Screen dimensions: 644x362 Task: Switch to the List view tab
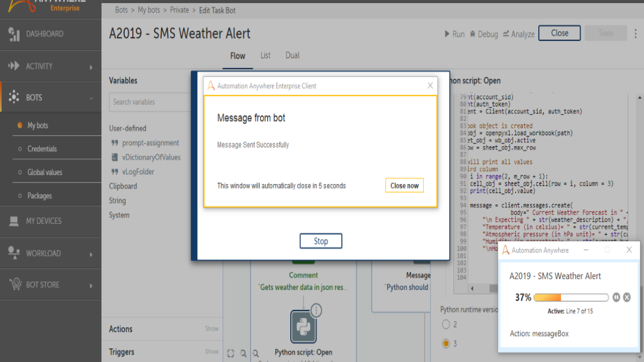[266, 55]
